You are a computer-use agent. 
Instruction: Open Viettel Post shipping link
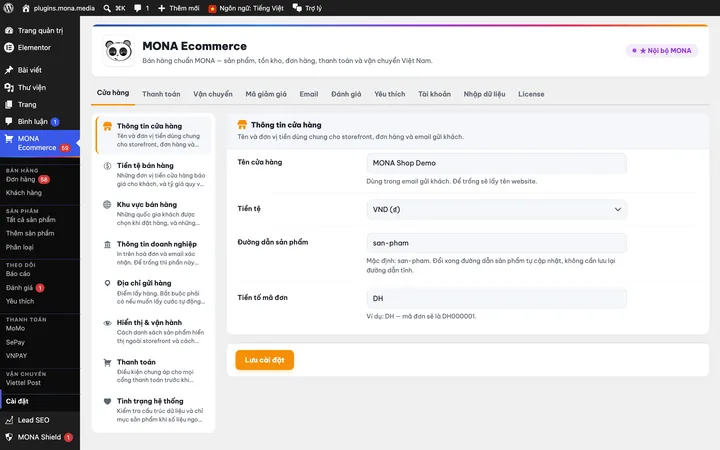(23, 382)
